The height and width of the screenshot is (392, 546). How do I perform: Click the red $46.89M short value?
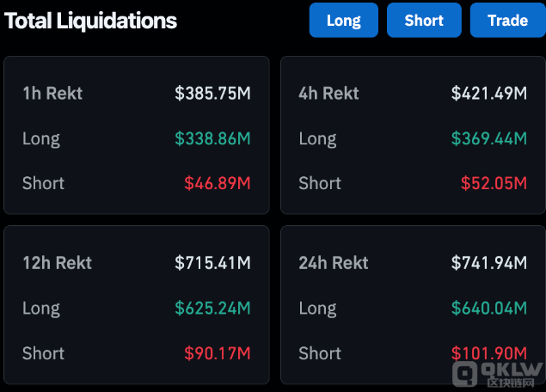(217, 183)
